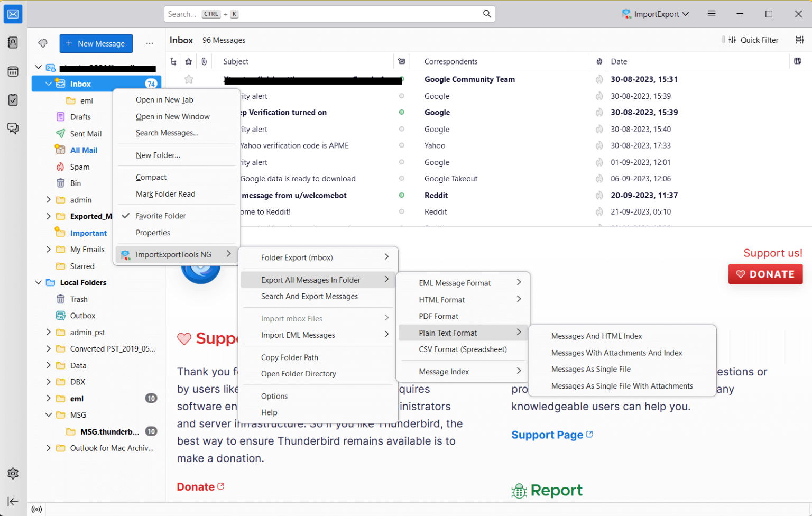The image size is (812, 516).
Task: Click the Get Messages cloud icon
Action: [43, 43]
